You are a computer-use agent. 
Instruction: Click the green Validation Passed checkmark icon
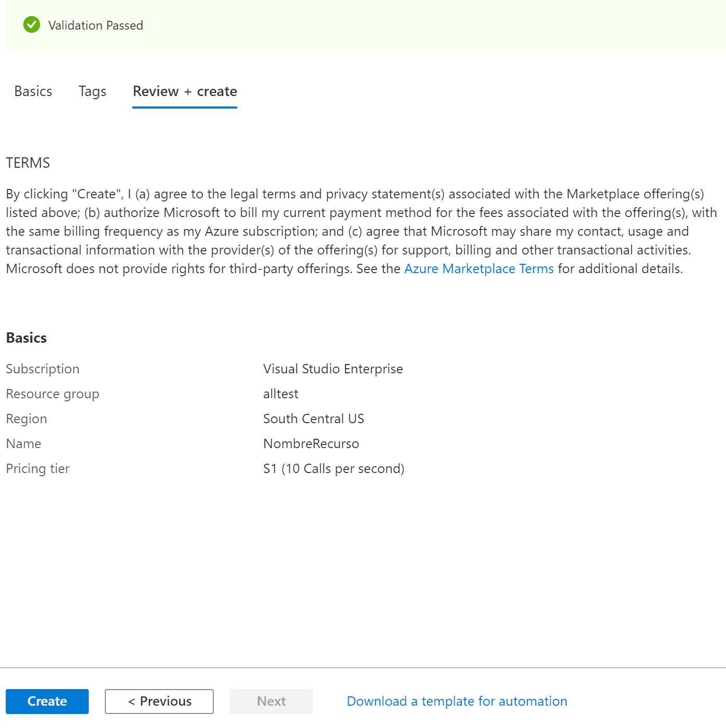(x=32, y=24)
